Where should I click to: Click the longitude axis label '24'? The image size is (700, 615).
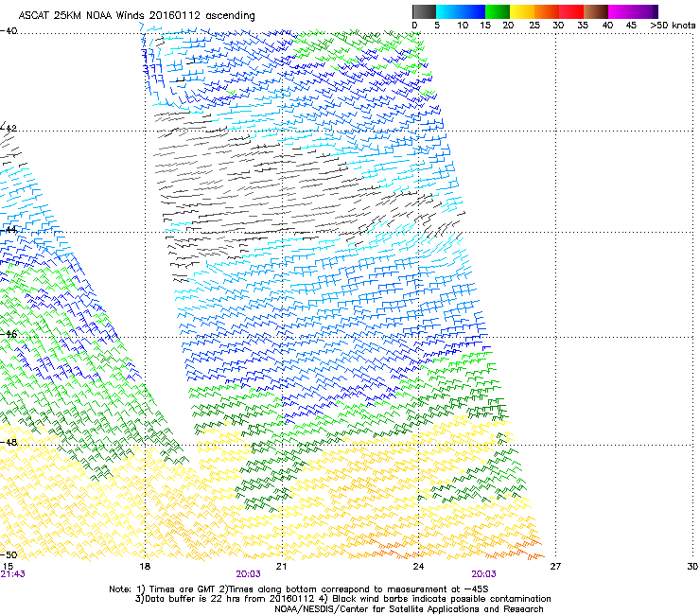418,567
